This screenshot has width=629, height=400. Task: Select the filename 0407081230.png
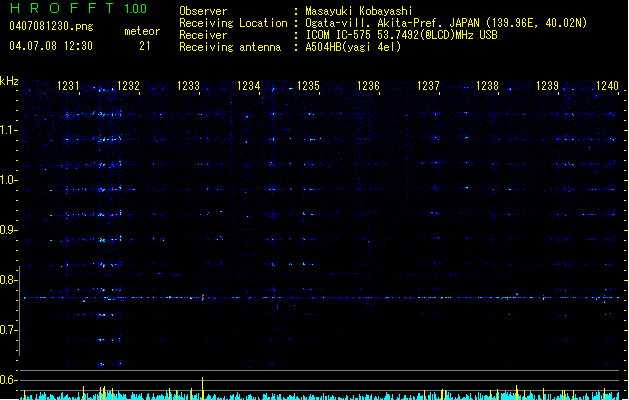click(51, 26)
